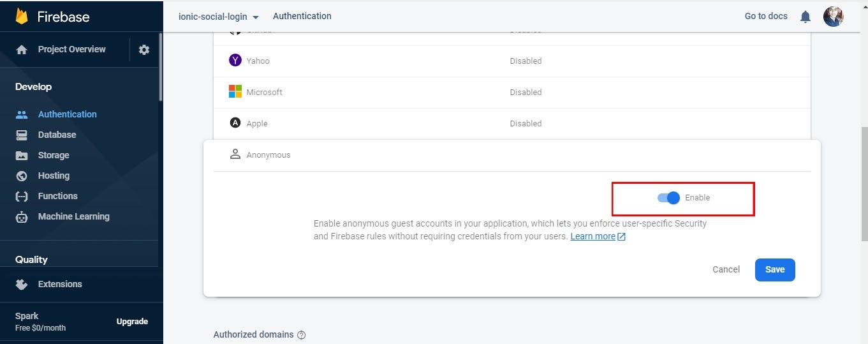Select Machine Learning in the sidebar

click(x=74, y=216)
